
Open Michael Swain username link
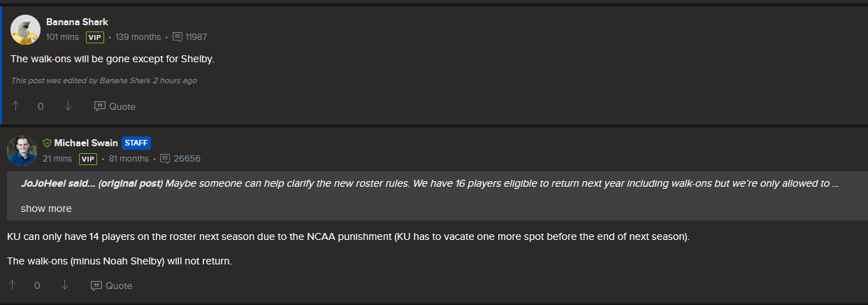86,143
